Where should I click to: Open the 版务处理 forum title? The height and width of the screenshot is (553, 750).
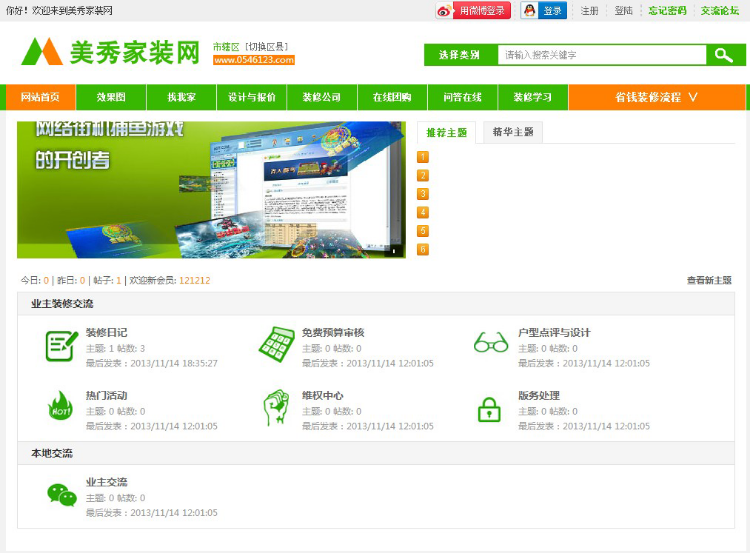pyautogui.click(x=539, y=396)
